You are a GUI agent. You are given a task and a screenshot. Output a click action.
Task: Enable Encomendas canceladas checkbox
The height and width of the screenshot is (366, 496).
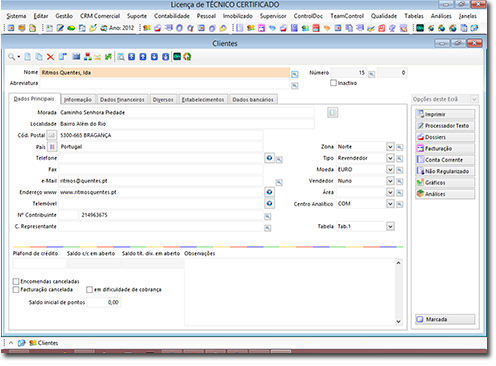click(x=16, y=281)
